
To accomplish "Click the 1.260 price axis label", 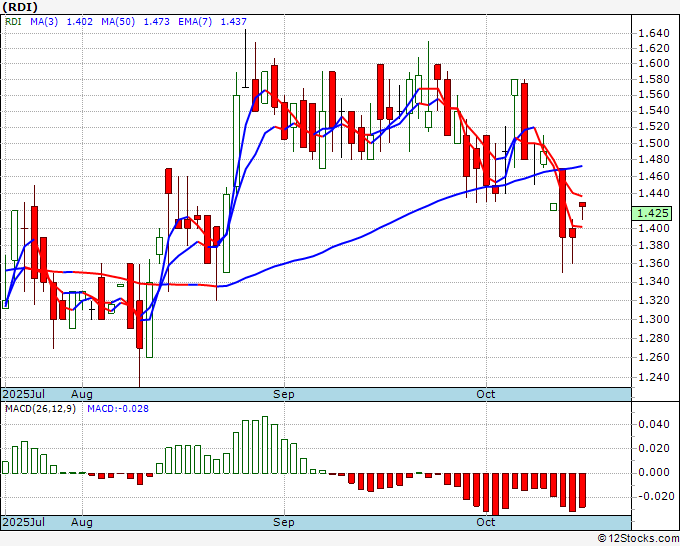I will click(x=654, y=357).
